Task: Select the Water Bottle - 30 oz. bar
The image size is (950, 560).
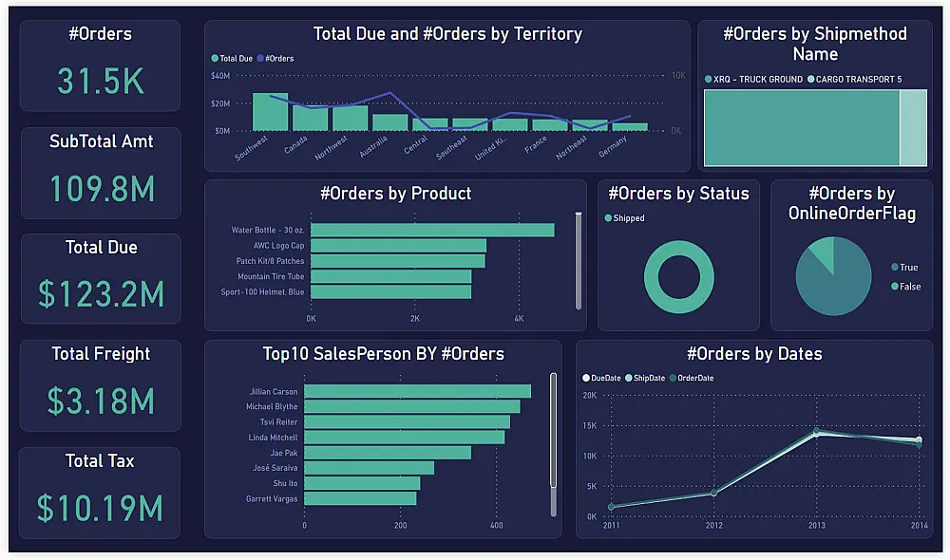Action: point(432,230)
